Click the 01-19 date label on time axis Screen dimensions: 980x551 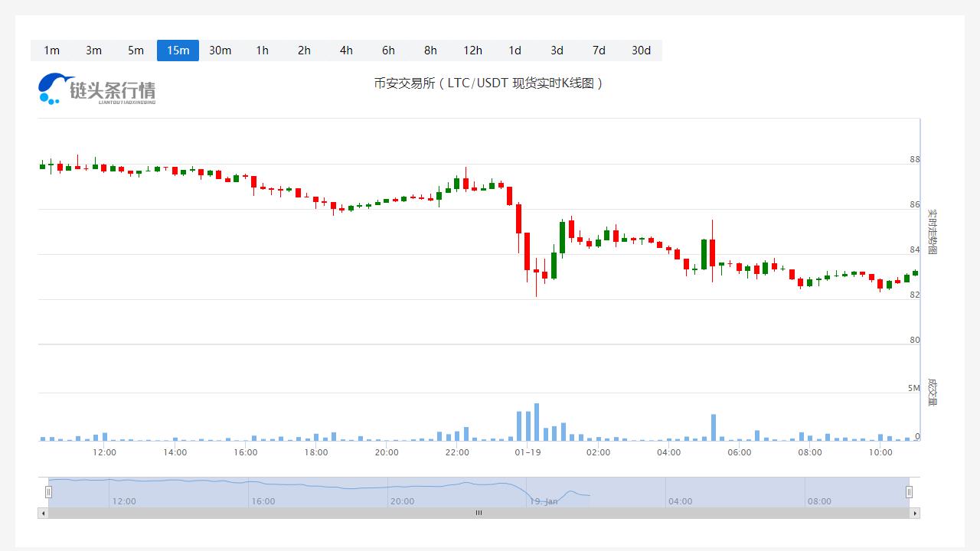coord(528,452)
